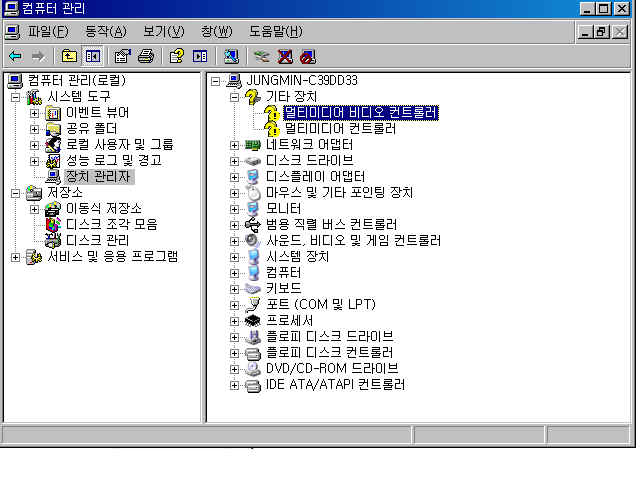Click the show/hide action pane toolbar icon

click(200, 56)
